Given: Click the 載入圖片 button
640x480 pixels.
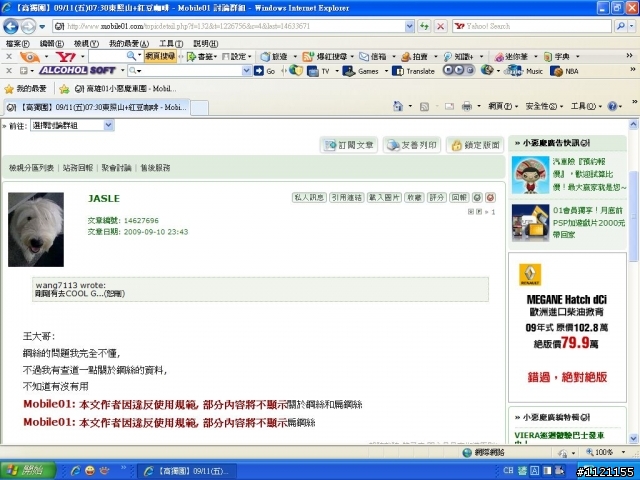Looking at the screenshot, I should pos(384,198).
